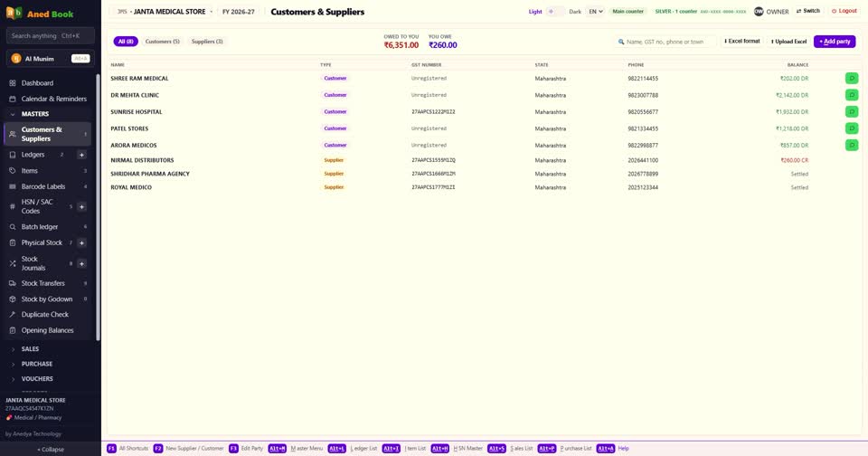The height and width of the screenshot is (456, 868).
Task: Expand the SALES section
Action: coord(49,349)
